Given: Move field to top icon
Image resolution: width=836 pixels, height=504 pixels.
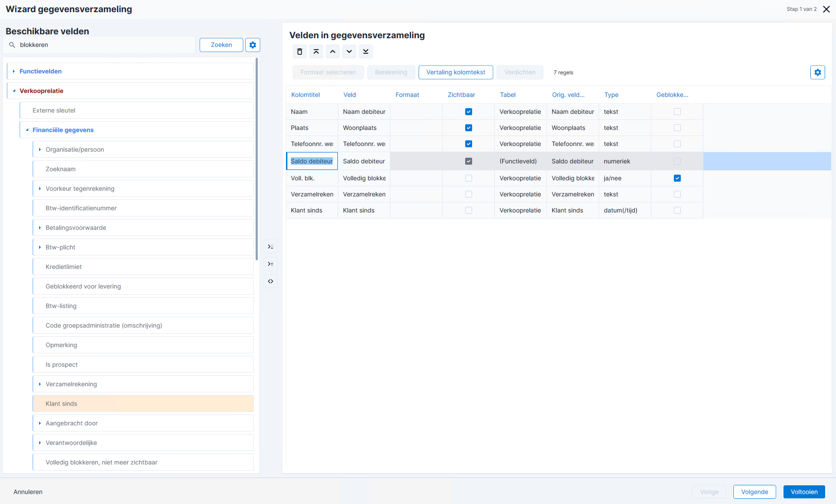Looking at the screenshot, I should point(316,52).
